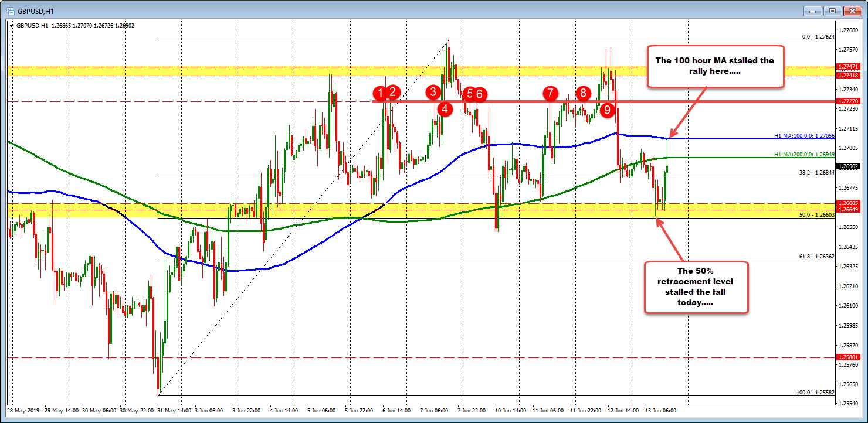868x423 pixels.
Task: Click the 1.25760 price scale value
Action: [x=848, y=364]
